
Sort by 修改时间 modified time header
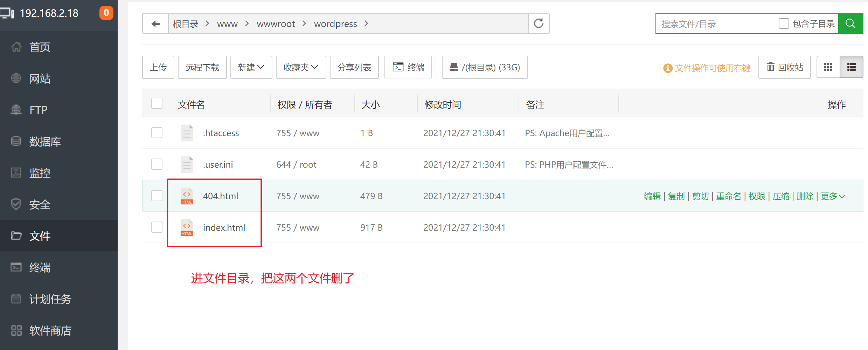point(443,105)
